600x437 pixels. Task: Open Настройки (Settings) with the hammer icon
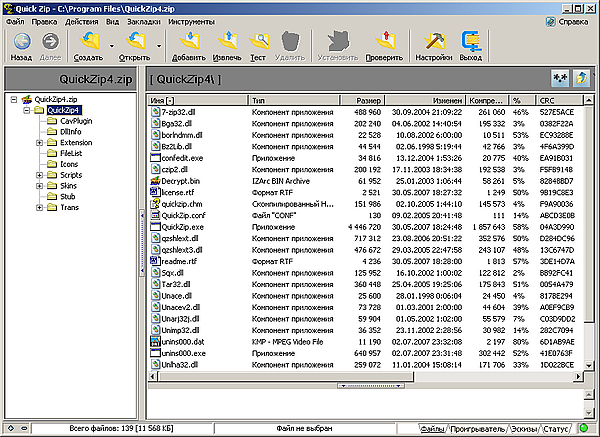tap(435, 40)
